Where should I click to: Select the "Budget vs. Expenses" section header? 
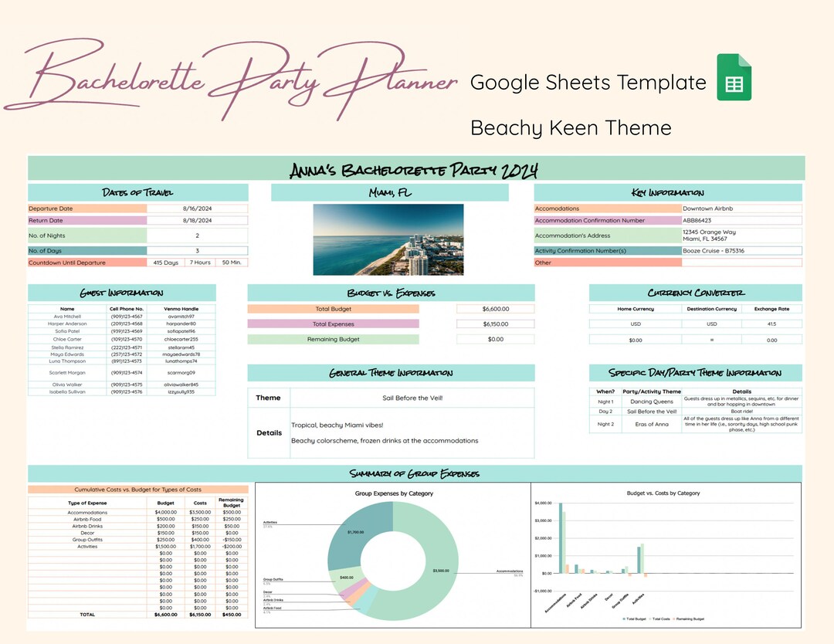click(391, 293)
